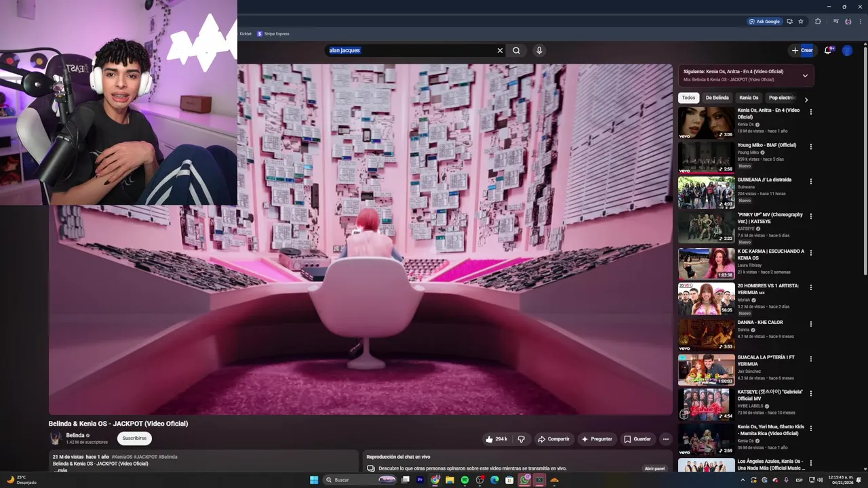Image resolution: width=868 pixels, height=488 pixels.
Task: Open options for GUACALA LA P*TERÍA video
Action: click(x=810, y=359)
